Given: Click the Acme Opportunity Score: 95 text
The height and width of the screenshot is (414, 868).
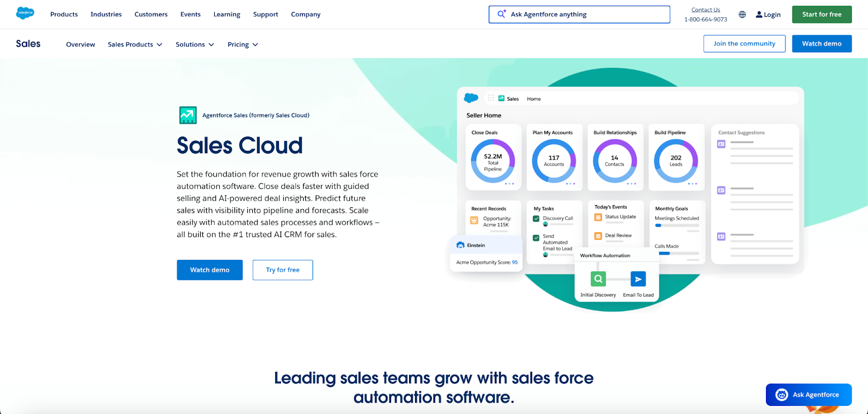Looking at the screenshot, I should [487, 263].
